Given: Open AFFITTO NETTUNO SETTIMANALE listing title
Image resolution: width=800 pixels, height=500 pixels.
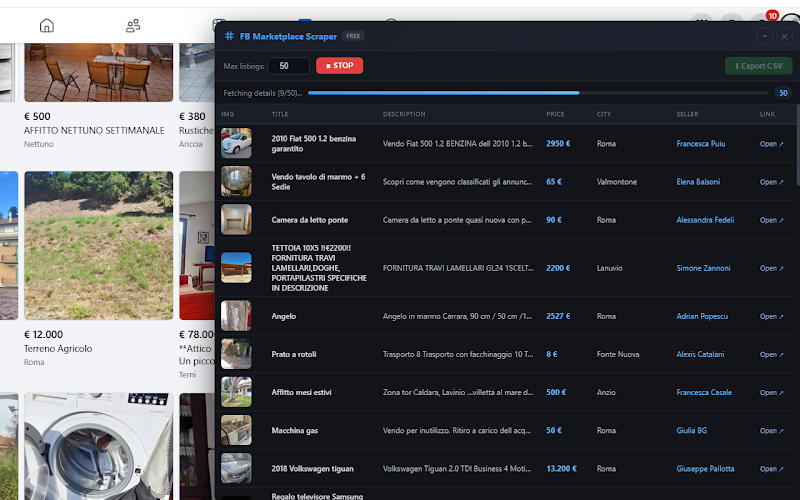Looking at the screenshot, I should [94, 131].
